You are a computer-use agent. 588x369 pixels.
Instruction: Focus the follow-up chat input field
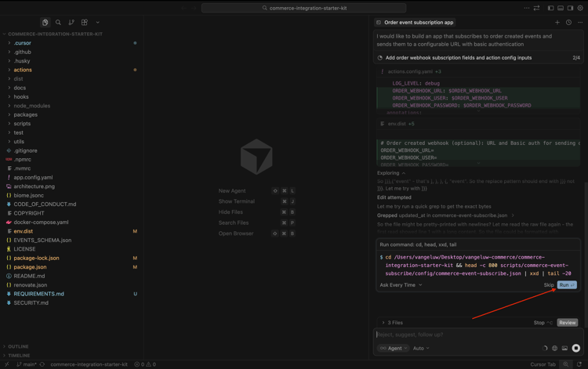[478, 335]
